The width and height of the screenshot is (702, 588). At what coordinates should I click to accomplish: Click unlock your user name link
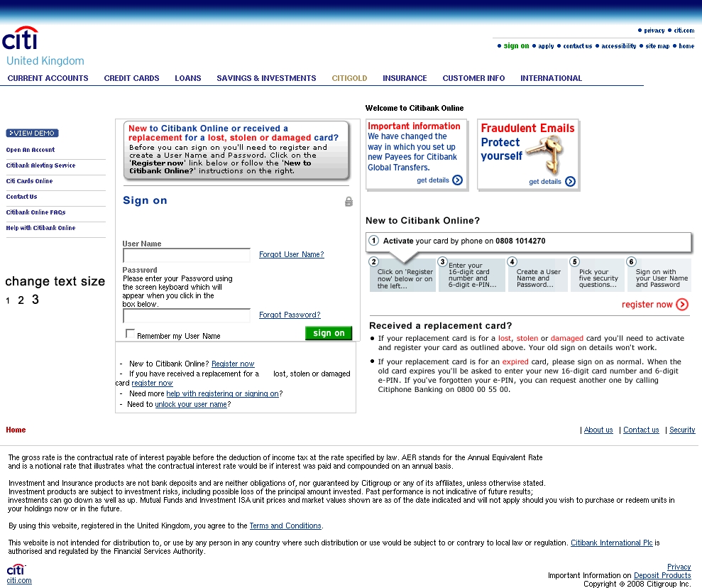point(191,404)
